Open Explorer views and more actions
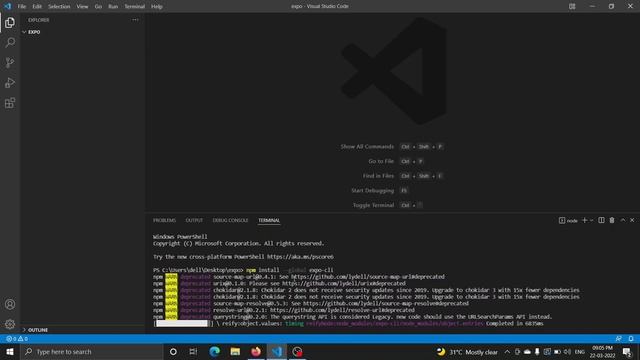The height and width of the screenshot is (360, 640). pyautogui.click(x=135, y=20)
